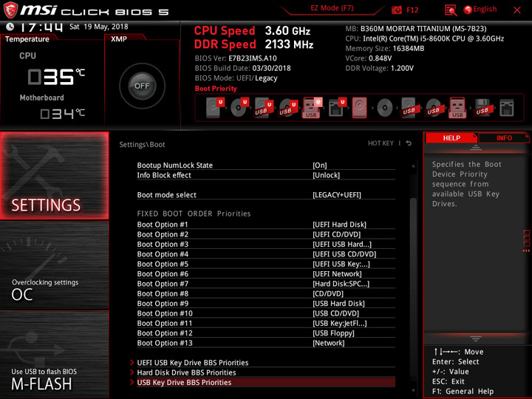Open Boot Option #11 [USB Key:JetFl...] value

pyautogui.click(x=340, y=323)
